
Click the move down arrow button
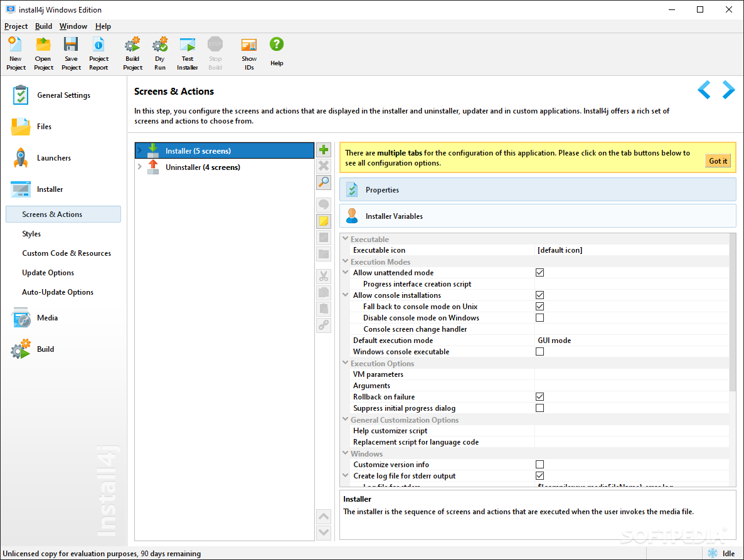pyautogui.click(x=324, y=532)
